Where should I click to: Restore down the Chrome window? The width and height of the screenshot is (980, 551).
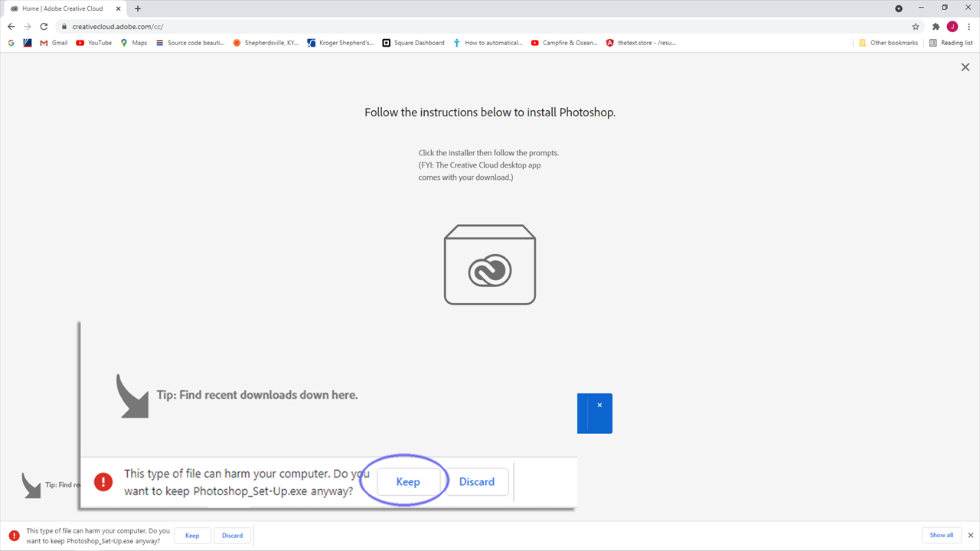click(945, 8)
